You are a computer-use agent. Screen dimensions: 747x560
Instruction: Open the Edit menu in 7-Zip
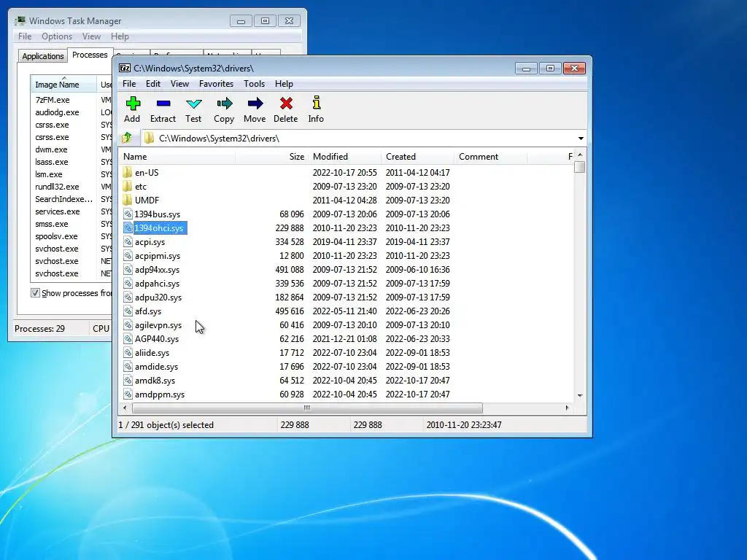tap(153, 84)
